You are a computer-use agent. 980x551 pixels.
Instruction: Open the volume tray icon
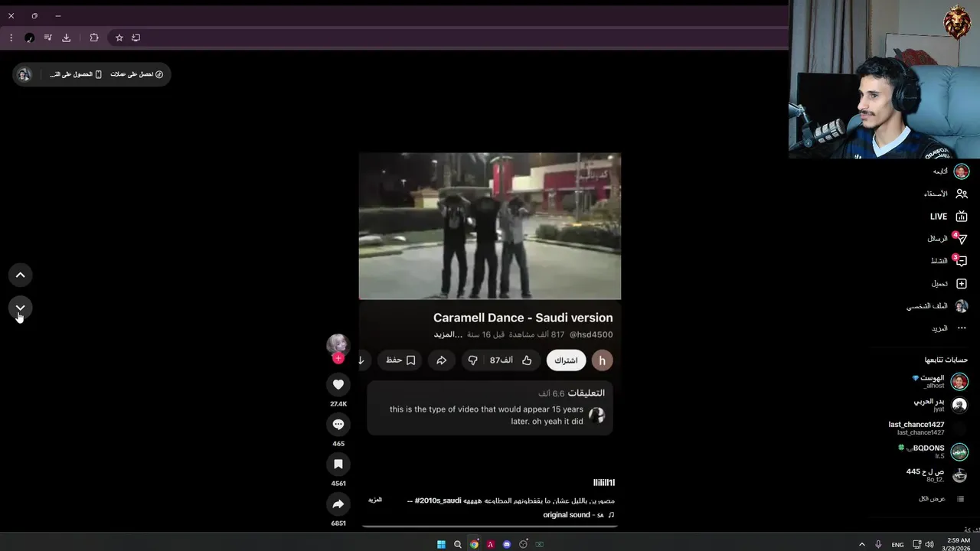pyautogui.click(x=929, y=545)
